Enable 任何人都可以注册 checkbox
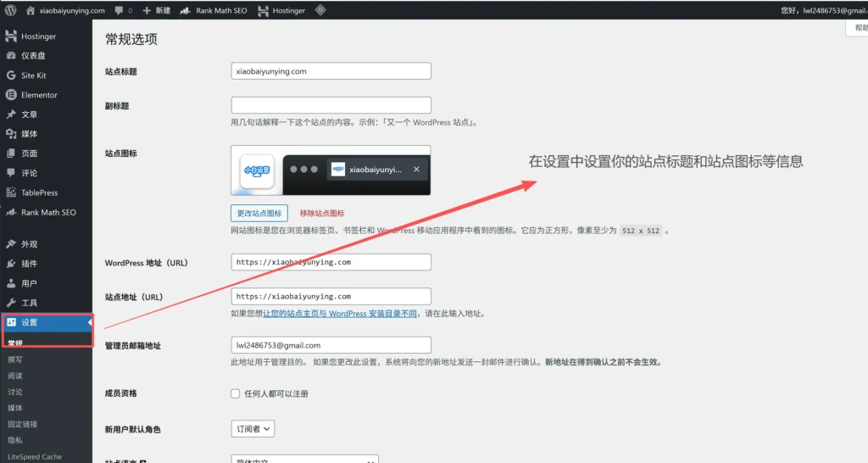This screenshot has width=868, height=463. (236, 393)
